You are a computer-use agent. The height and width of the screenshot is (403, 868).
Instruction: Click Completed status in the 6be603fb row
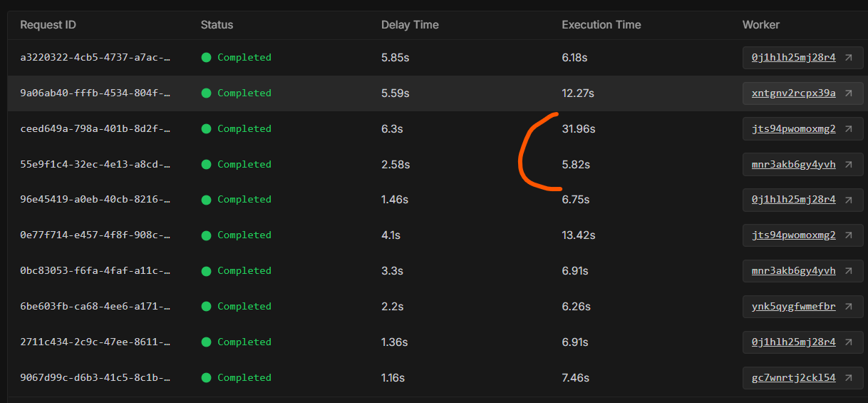click(x=244, y=307)
